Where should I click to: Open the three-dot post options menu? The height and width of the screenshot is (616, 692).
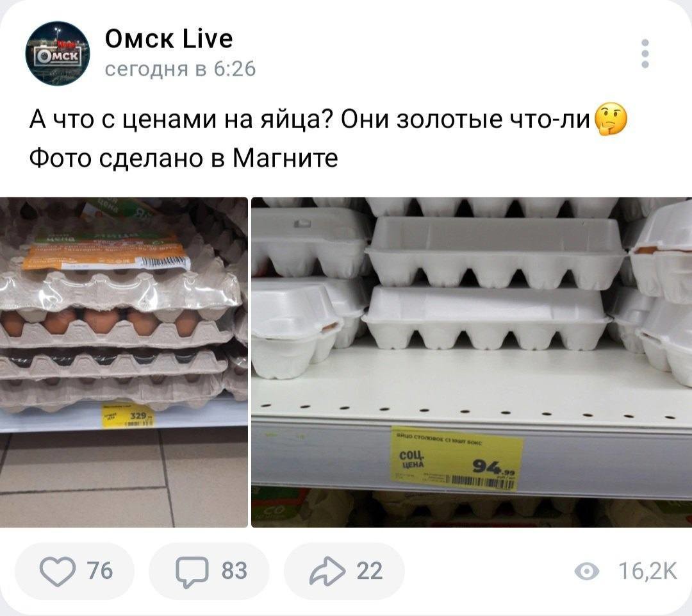645,53
